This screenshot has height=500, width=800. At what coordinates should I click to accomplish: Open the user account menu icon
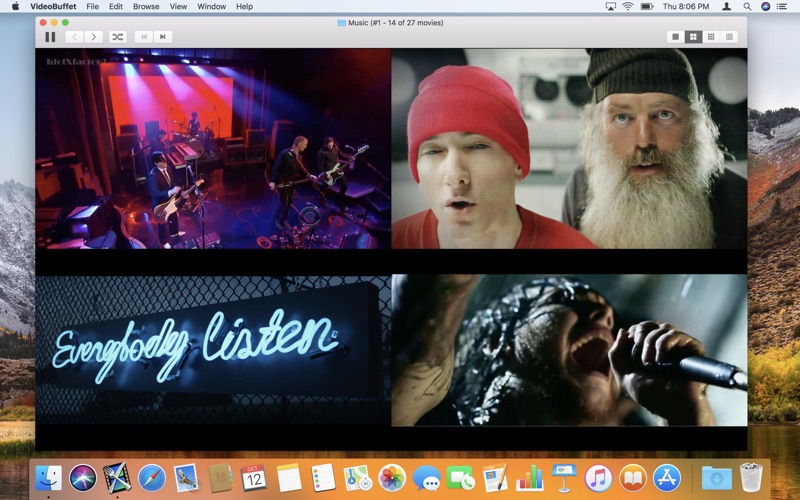pyautogui.click(x=727, y=7)
